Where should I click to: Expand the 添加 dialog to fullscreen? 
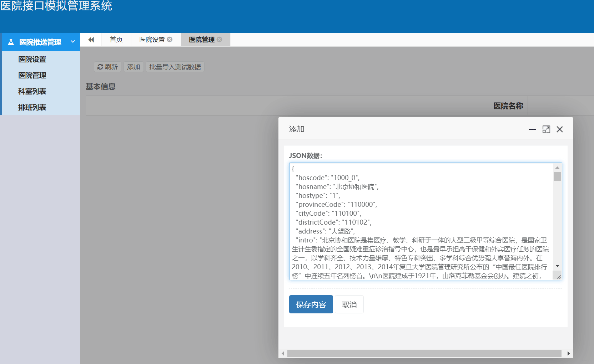(546, 129)
